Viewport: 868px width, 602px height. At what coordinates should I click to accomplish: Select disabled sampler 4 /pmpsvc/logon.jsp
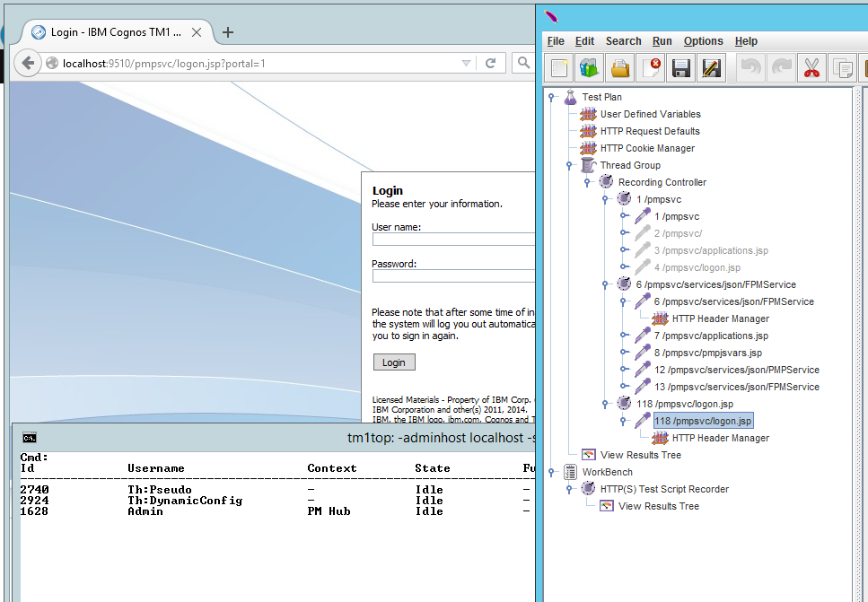tap(697, 267)
